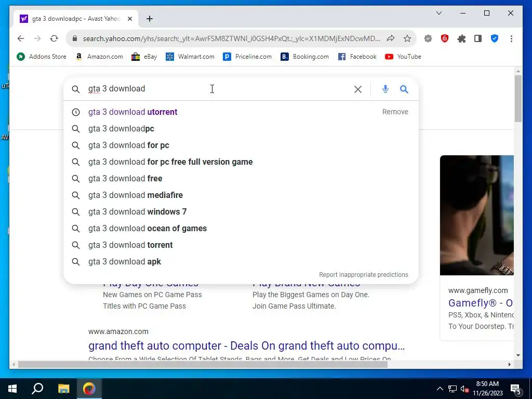532x399 pixels.
Task: Reload the page with the refresh icon
Action: tap(54, 38)
